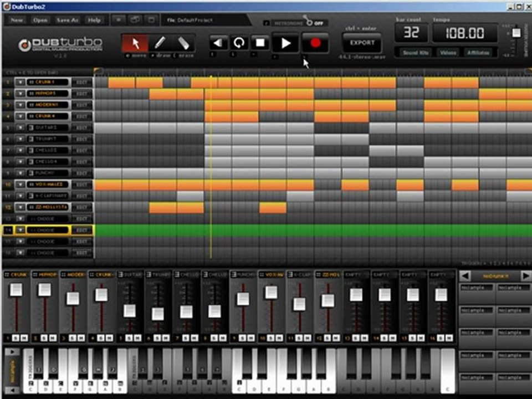Image resolution: width=532 pixels, height=399 pixels.
Task: Rewind to the start of the song
Action: [x=218, y=43]
